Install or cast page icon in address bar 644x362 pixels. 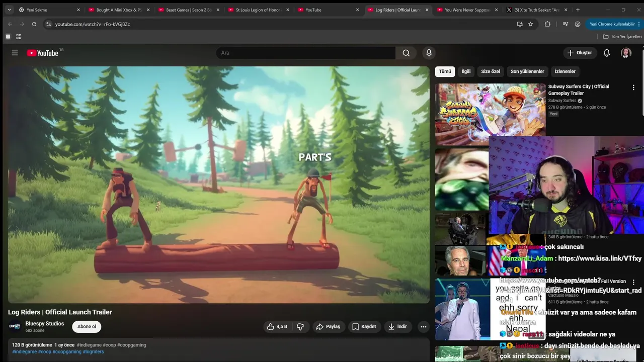pos(520,24)
